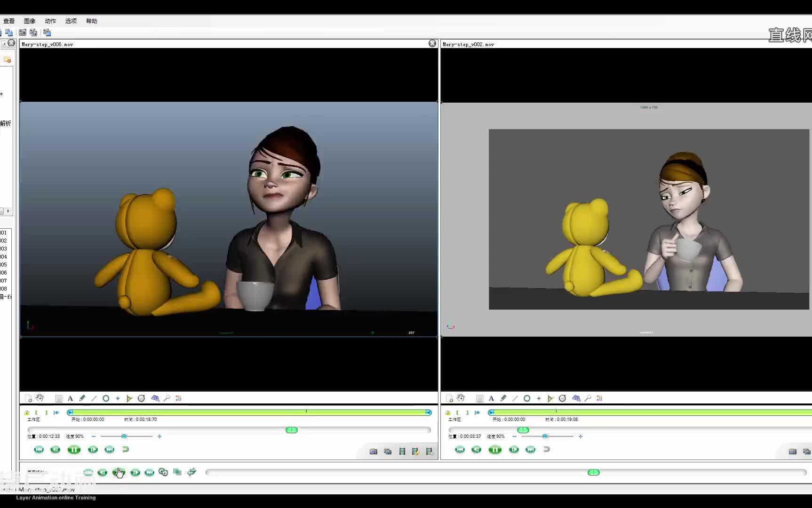Increase speed with plus in left player

click(159, 436)
